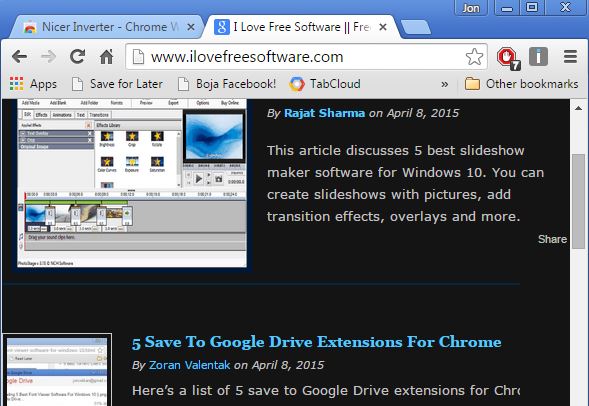
Task: Click the scrollbar up arrow
Action: (x=578, y=108)
